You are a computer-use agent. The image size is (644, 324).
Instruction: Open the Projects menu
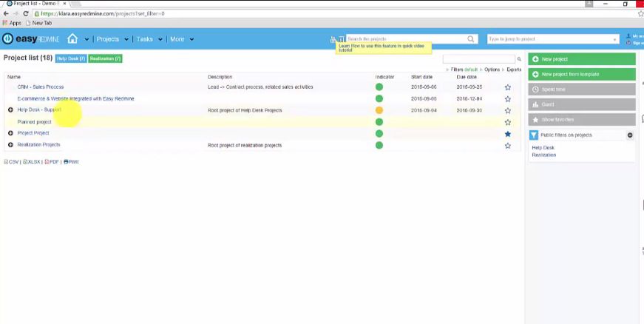[108, 39]
